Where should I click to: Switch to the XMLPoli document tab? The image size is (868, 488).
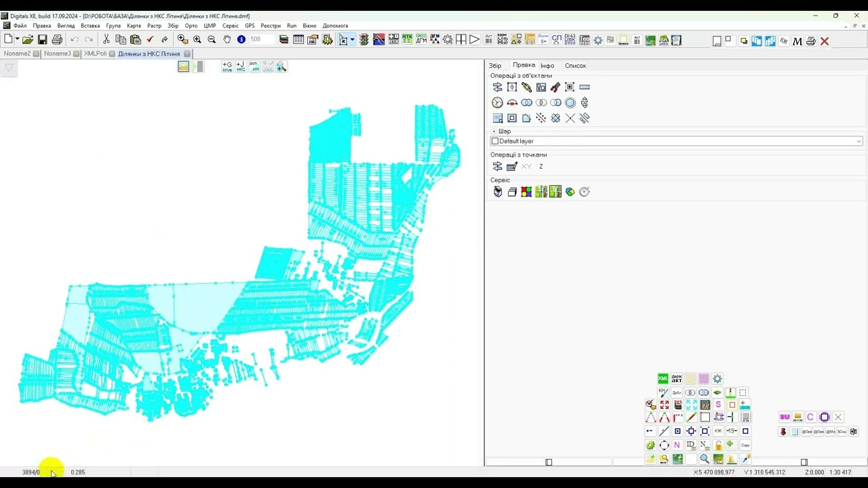(x=95, y=54)
